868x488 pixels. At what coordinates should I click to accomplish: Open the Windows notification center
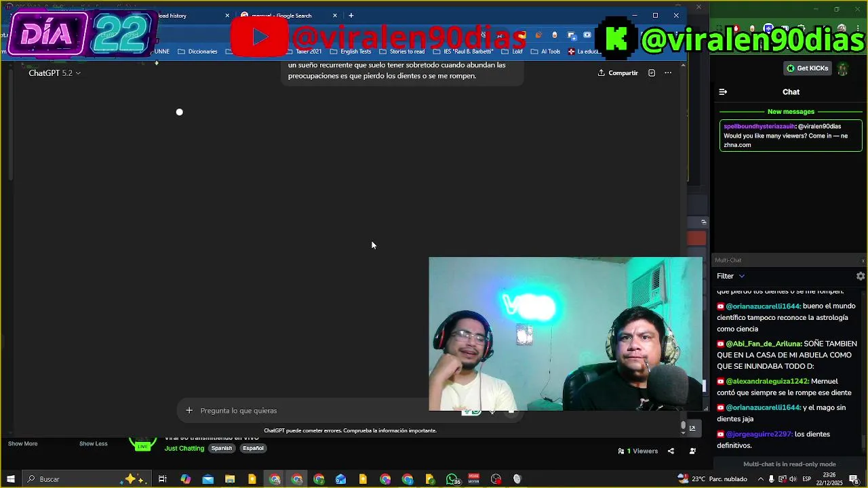[x=854, y=479]
